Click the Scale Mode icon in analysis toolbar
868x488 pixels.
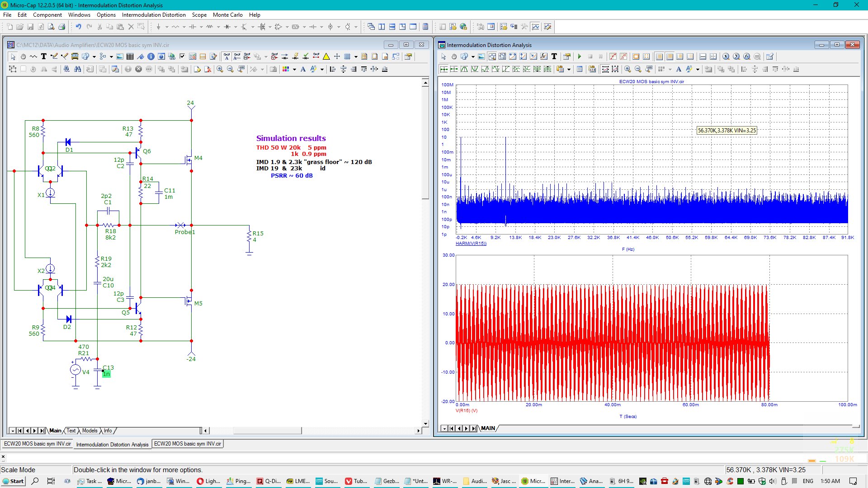click(492, 56)
